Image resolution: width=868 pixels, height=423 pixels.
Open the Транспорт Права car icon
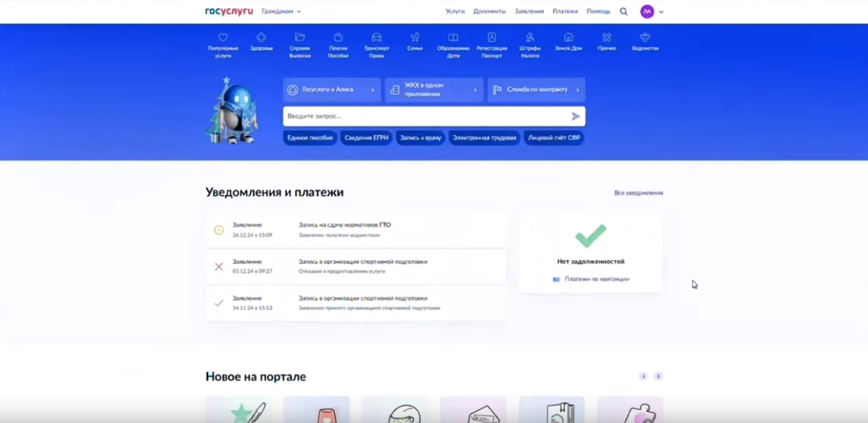point(376,38)
